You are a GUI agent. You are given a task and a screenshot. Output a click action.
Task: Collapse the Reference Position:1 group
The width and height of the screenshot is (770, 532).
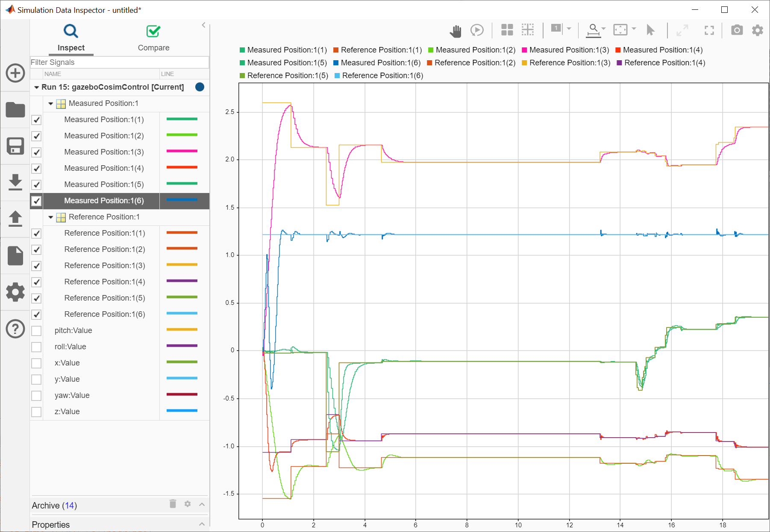point(51,217)
